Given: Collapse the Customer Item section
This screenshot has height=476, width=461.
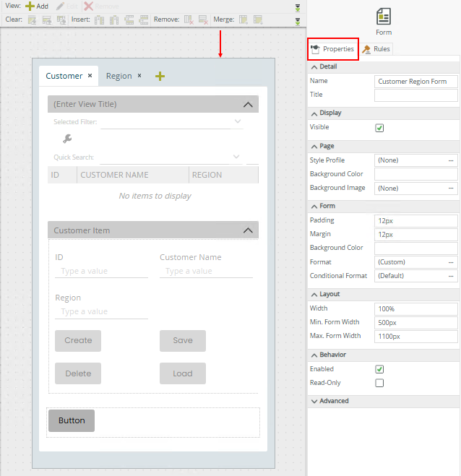Looking at the screenshot, I should tap(248, 230).
